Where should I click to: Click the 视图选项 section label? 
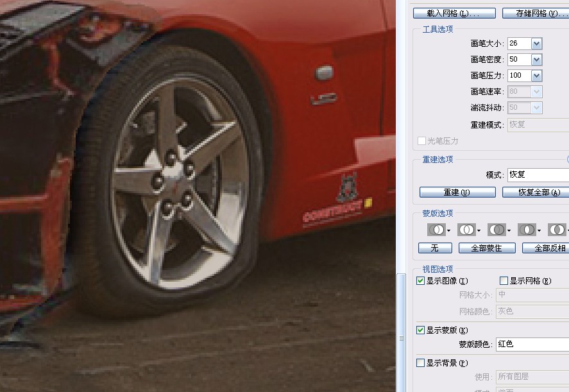(x=437, y=269)
